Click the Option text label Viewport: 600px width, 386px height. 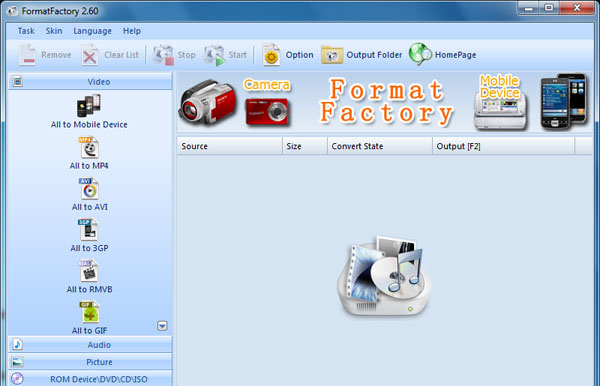[299, 55]
